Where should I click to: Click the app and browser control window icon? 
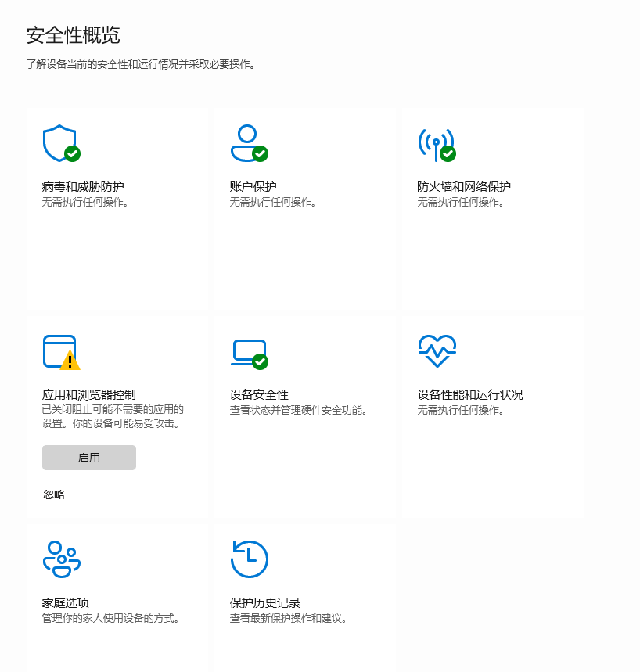tap(61, 352)
